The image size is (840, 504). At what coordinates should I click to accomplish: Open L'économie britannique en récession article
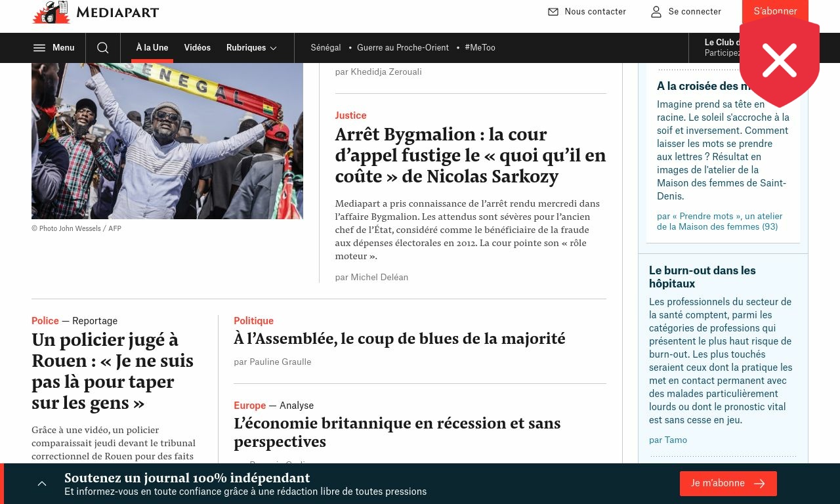coord(397,432)
